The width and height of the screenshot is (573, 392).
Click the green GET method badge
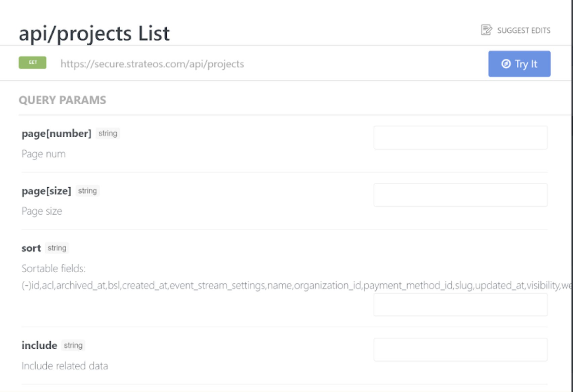(x=33, y=63)
